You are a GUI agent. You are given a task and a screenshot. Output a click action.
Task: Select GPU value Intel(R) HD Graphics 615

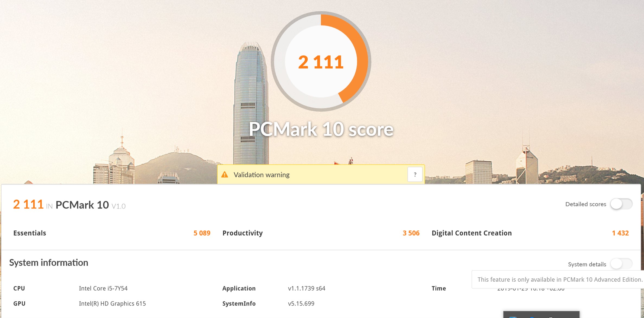[112, 304]
